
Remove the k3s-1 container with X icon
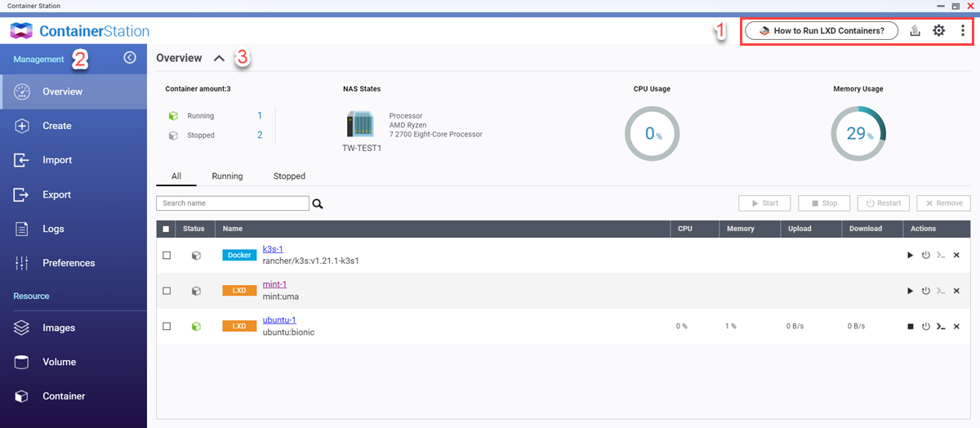(x=956, y=256)
